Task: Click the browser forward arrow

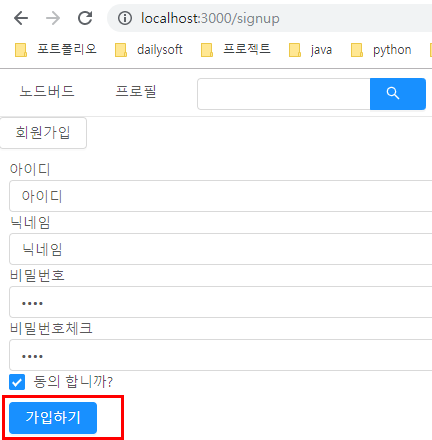Action: [x=53, y=18]
